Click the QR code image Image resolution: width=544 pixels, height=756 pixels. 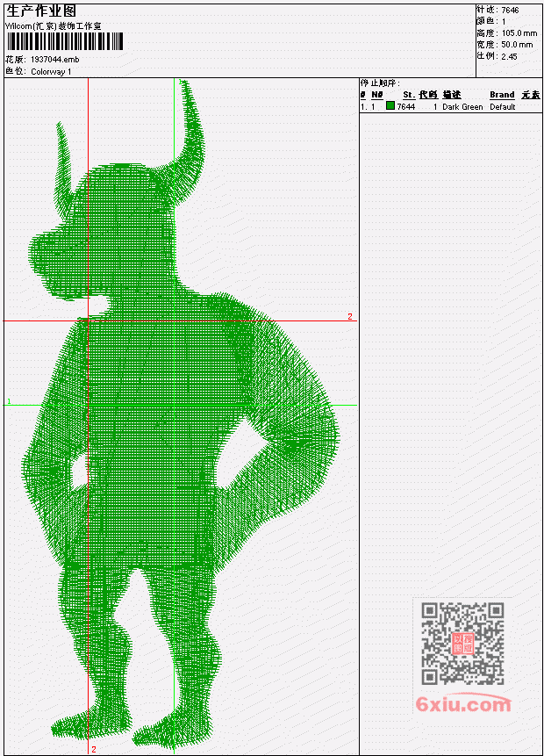point(462,644)
